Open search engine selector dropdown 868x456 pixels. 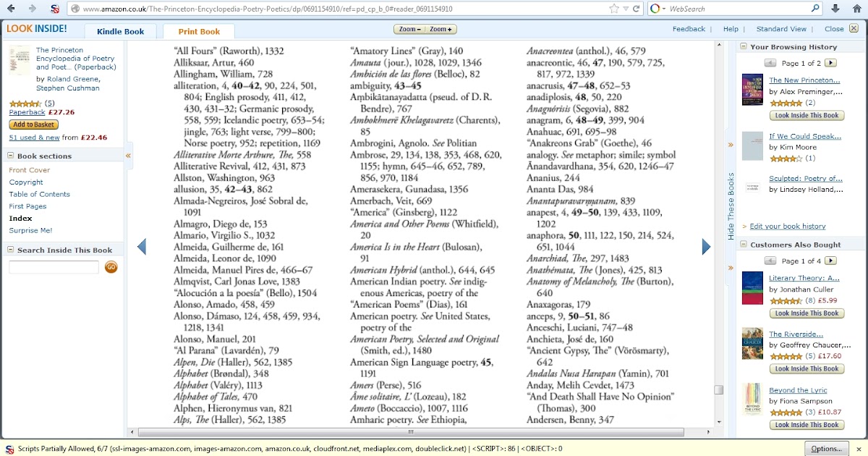point(658,9)
